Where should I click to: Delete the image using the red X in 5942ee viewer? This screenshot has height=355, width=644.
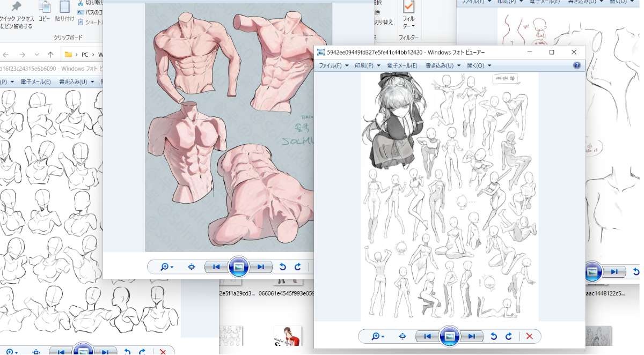tap(530, 336)
